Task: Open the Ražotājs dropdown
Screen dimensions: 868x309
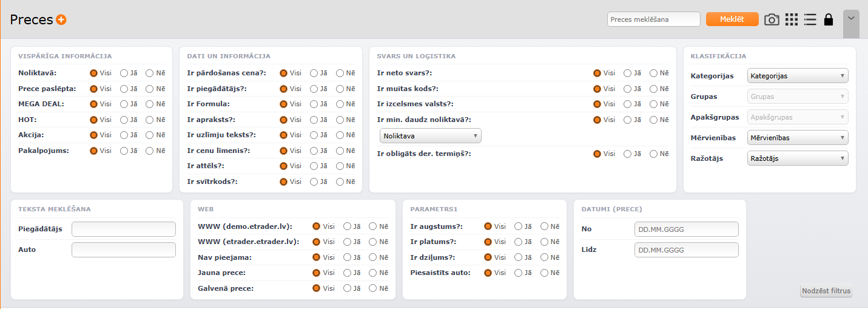Action: tap(798, 158)
